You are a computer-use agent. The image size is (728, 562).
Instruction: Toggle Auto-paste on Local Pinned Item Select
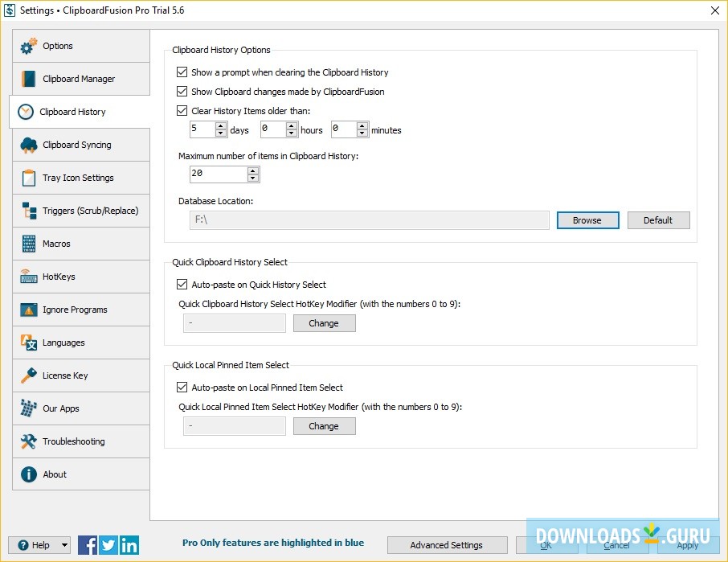182,388
